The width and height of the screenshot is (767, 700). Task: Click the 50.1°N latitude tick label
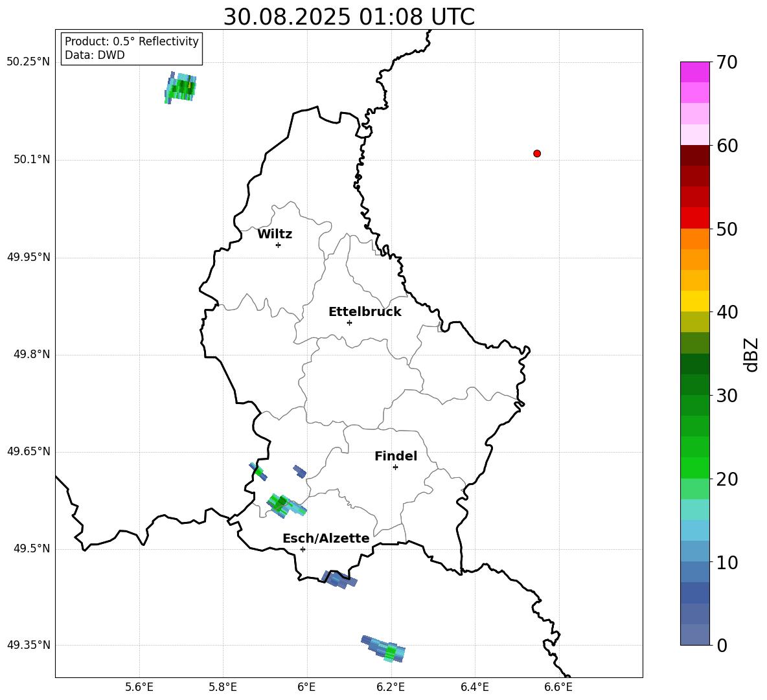tap(32, 160)
